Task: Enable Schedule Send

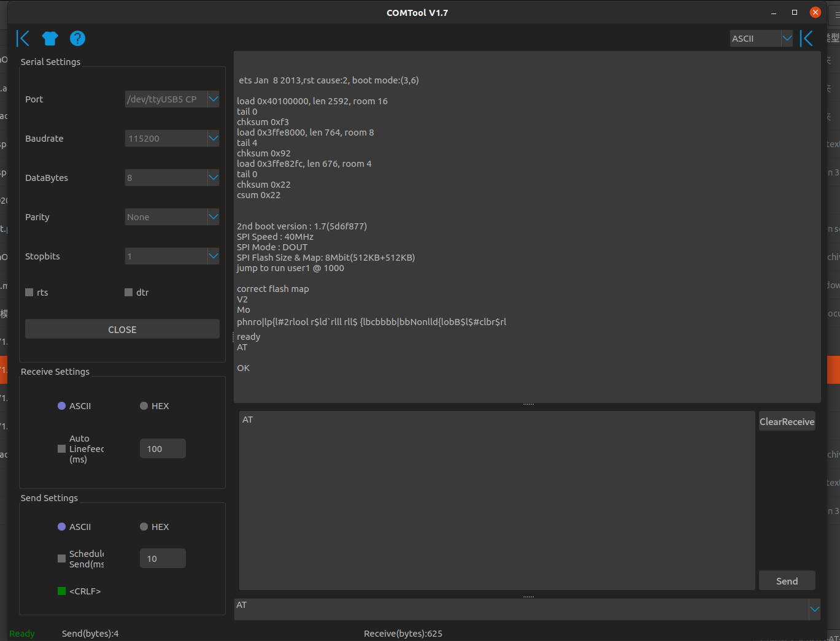Action: pos(61,558)
